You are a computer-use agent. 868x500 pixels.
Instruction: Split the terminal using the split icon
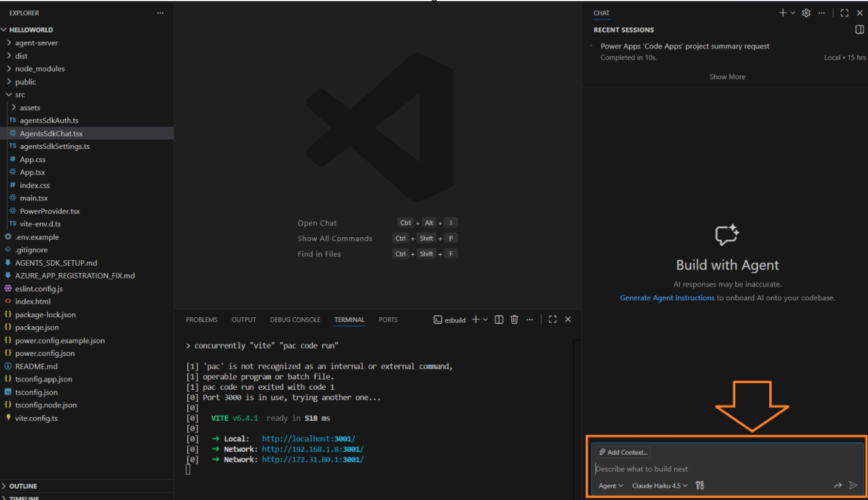(498, 319)
